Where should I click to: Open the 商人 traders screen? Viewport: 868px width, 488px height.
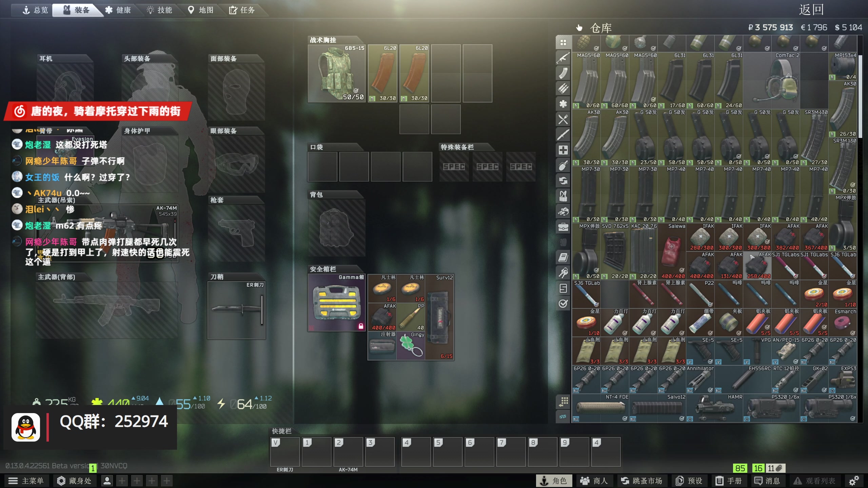pyautogui.click(x=594, y=481)
